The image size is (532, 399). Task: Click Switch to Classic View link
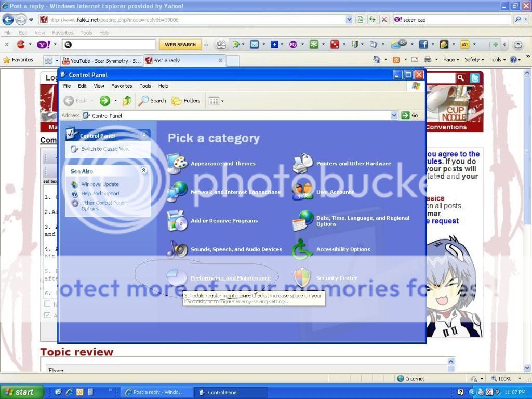pyautogui.click(x=105, y=149)
